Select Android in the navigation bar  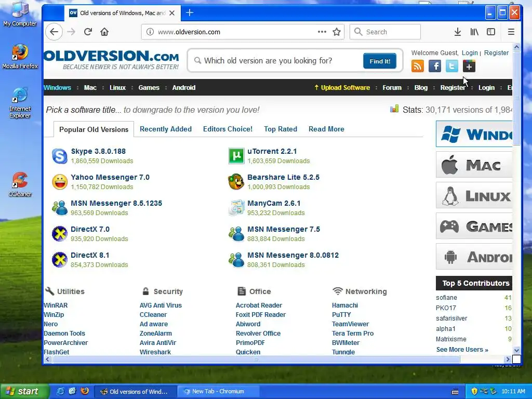coord(184,87)
